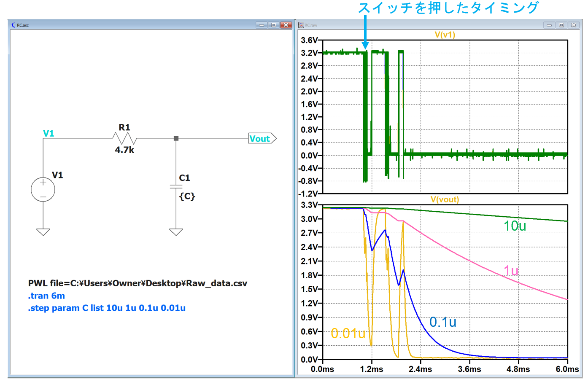Click the 4.7k resistor value
This screenshot has height=382, width=588.
(x=124, y=150)
